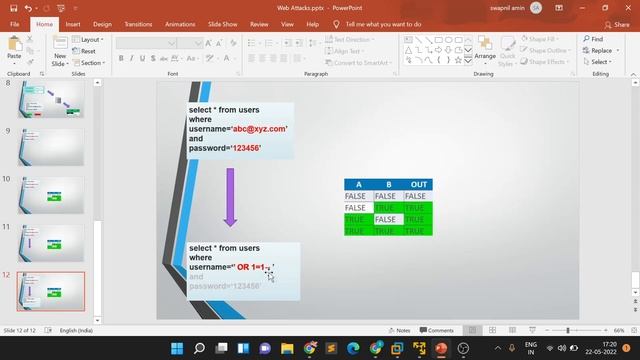Switch to the Design tab
The image size is (640, 360).
[x=102, y=24]
